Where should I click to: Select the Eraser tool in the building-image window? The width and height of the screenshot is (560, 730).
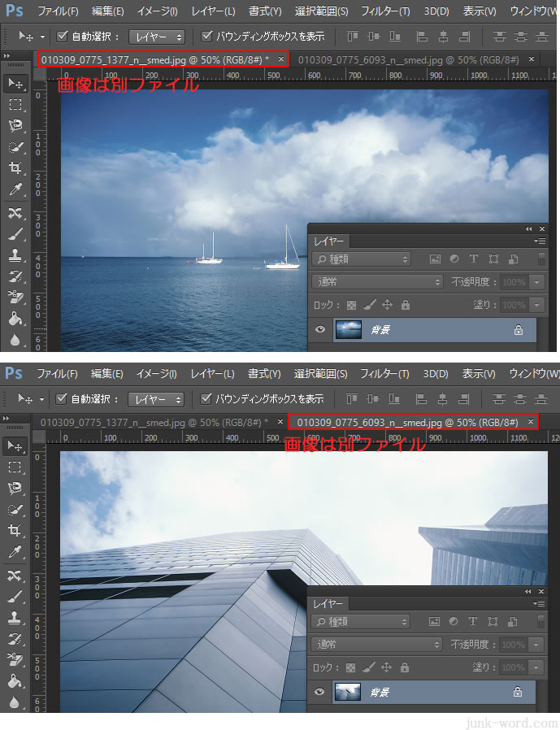(x=15, y=660)
